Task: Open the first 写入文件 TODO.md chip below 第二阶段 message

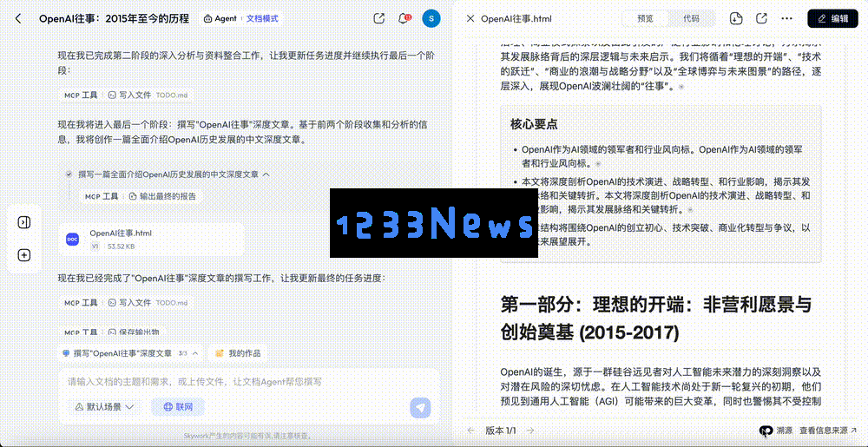Action: (x=148, y=95)
